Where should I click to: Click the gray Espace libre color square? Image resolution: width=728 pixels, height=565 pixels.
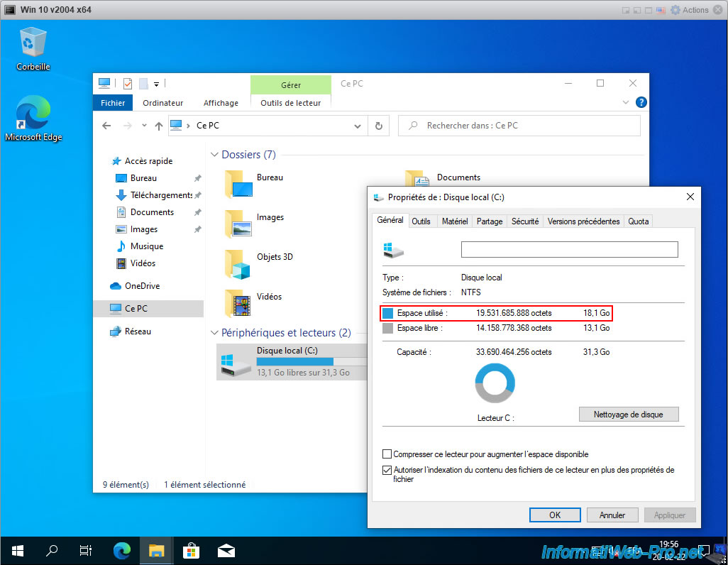point(387,328)
